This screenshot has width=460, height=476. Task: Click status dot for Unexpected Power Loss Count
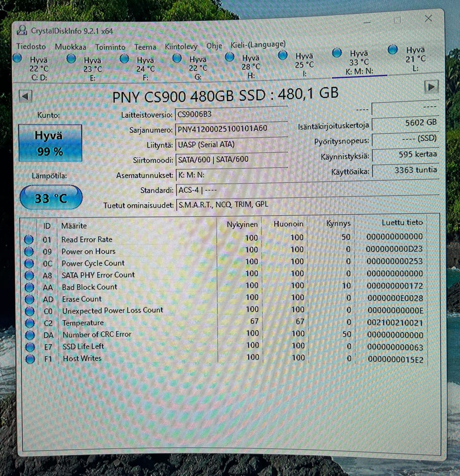click(x=30, y=311)
